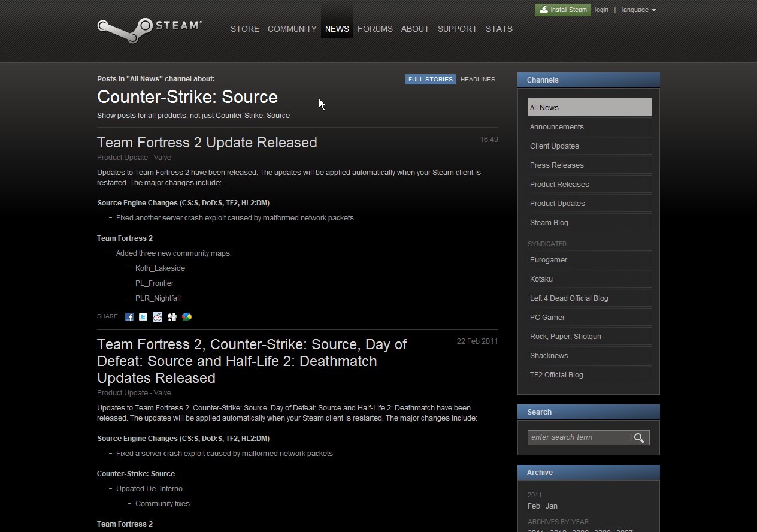This screenshot has height=532, width=757.
Task: Select the NEWS tab
Action: click(337, 29)
